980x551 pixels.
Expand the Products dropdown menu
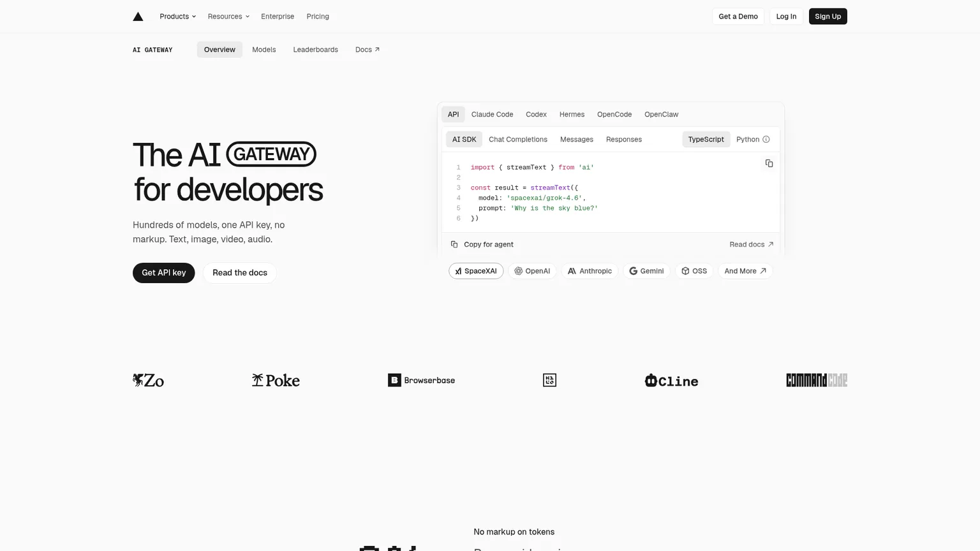[x=177, y=17]
